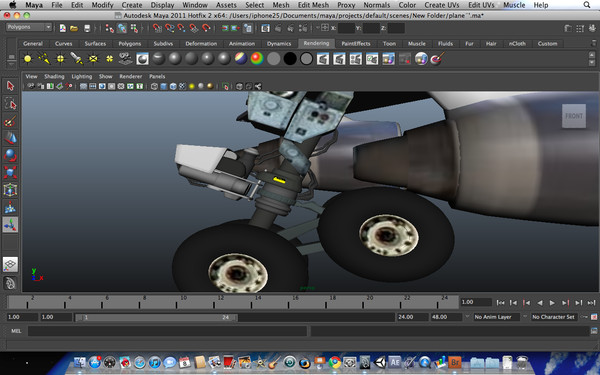Show the previous shelf row with the up arrow

point(592,55)
